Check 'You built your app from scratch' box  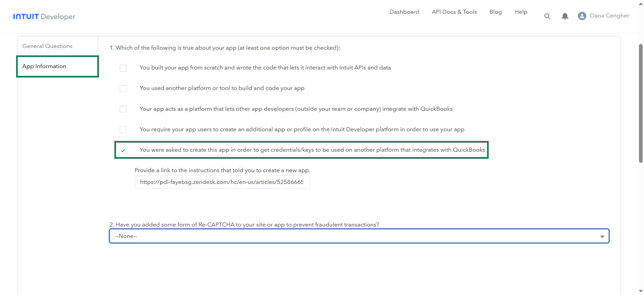pos(123,68)
